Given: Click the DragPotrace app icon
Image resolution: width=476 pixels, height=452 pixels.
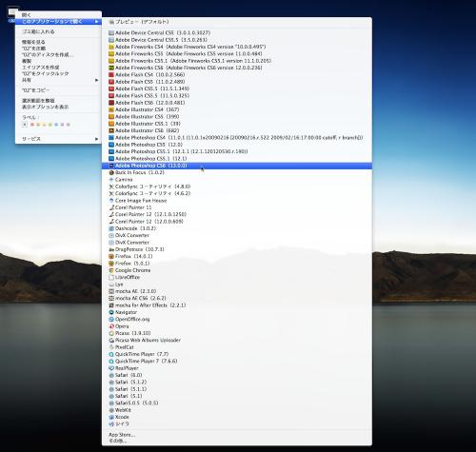Looking at the screenshot, I should (111, 249).
